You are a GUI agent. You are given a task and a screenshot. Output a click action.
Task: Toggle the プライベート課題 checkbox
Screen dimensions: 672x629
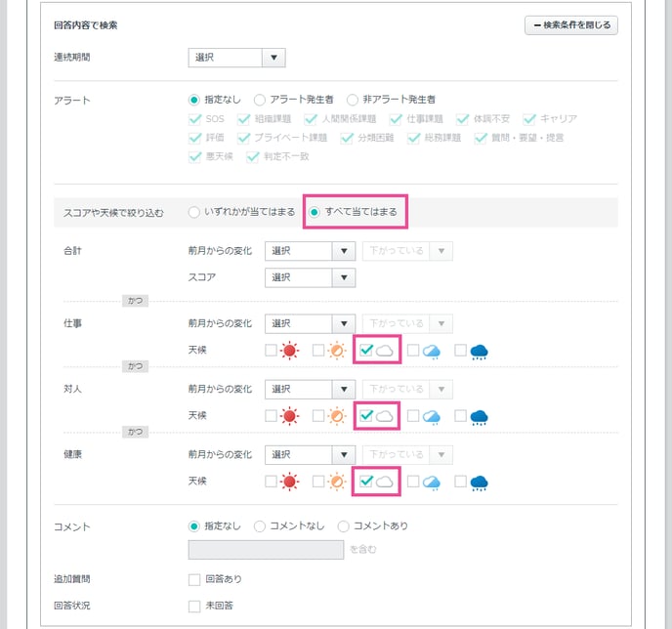[x=244, y=138]
